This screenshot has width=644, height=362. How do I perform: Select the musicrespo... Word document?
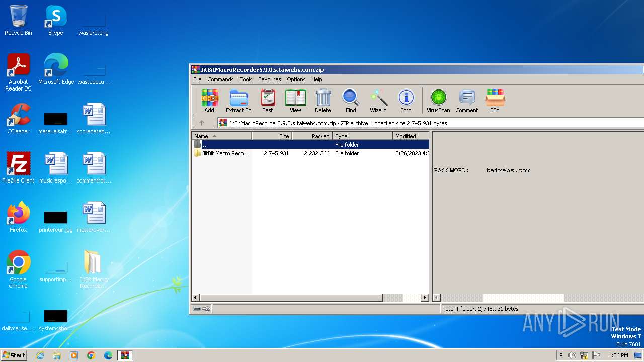tap(56, 168)
